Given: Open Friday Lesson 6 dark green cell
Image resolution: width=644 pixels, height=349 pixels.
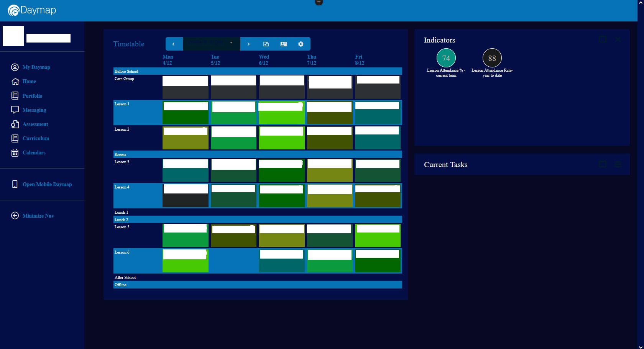Looking at the screenshot, I should click(378, 261).
